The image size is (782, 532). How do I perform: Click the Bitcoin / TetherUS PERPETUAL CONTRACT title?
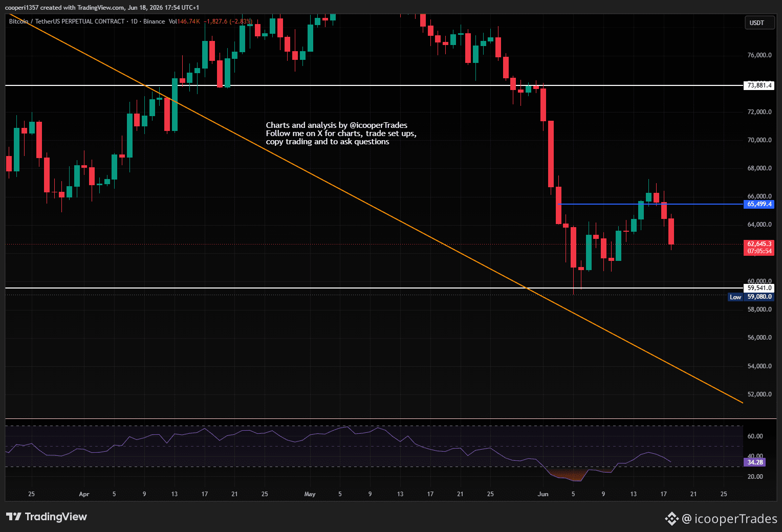click(x=67, y=21)
